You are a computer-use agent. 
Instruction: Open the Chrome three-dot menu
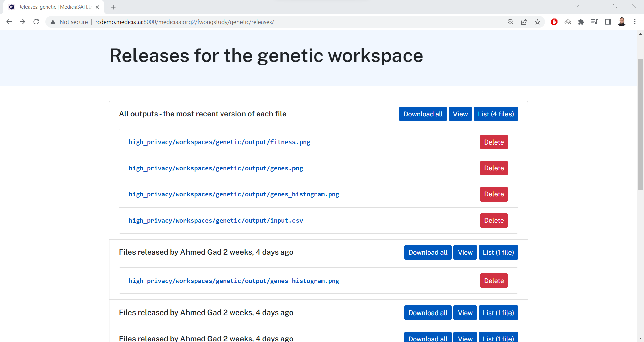tap(635, 22)
